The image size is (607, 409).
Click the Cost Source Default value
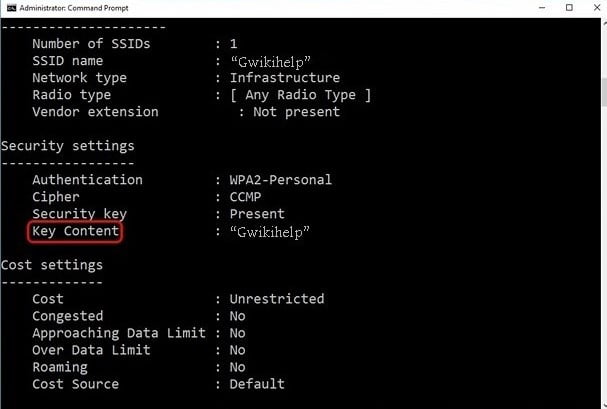point(257,384)
